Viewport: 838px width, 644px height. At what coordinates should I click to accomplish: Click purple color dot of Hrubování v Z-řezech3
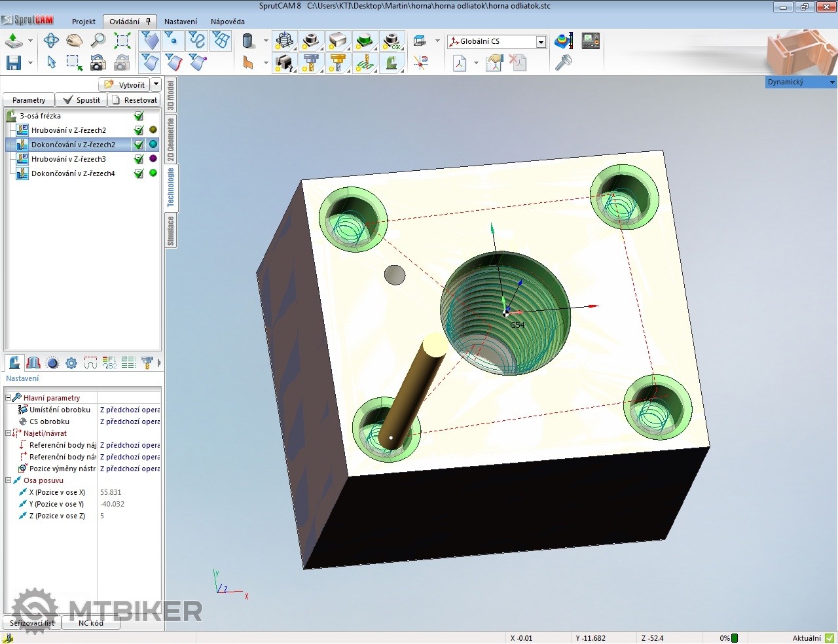point(153,159)
